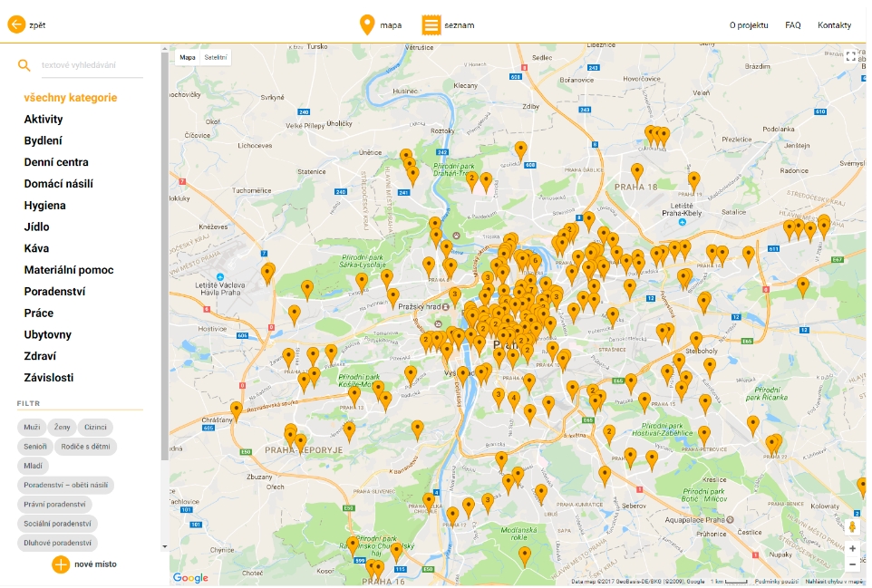Image resolution: width=872 pixels, height=588 pixels.
Task: Select the map pin 'mapa' view icon
Action: click(x=367, y=25)
